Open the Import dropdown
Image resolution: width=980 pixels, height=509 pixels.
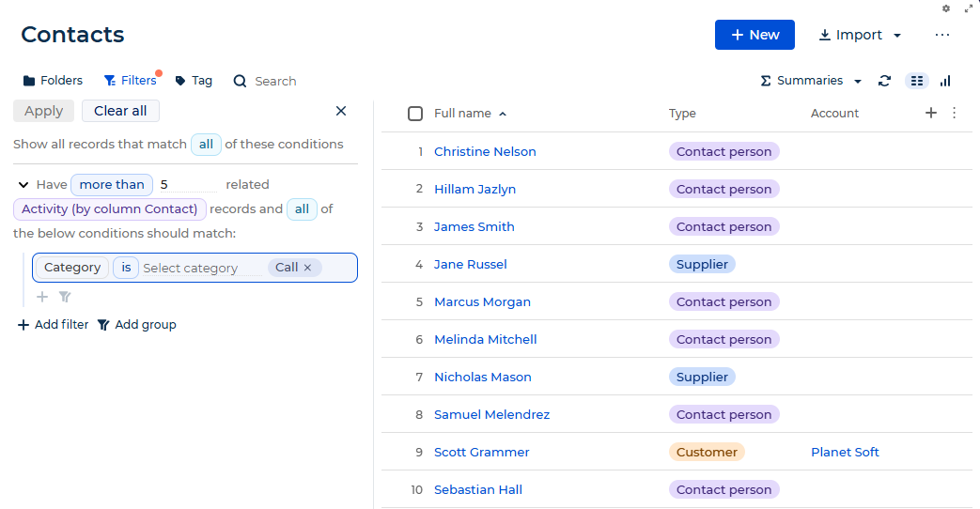(860, 35)
